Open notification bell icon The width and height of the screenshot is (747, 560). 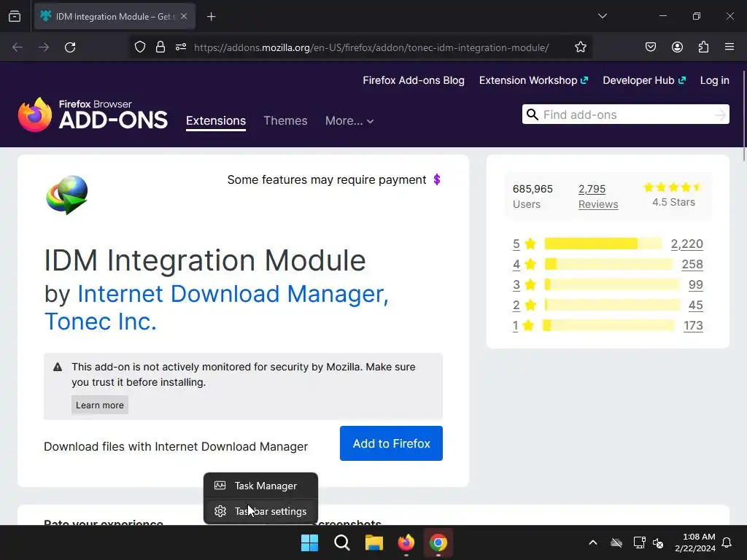(727, 542)
